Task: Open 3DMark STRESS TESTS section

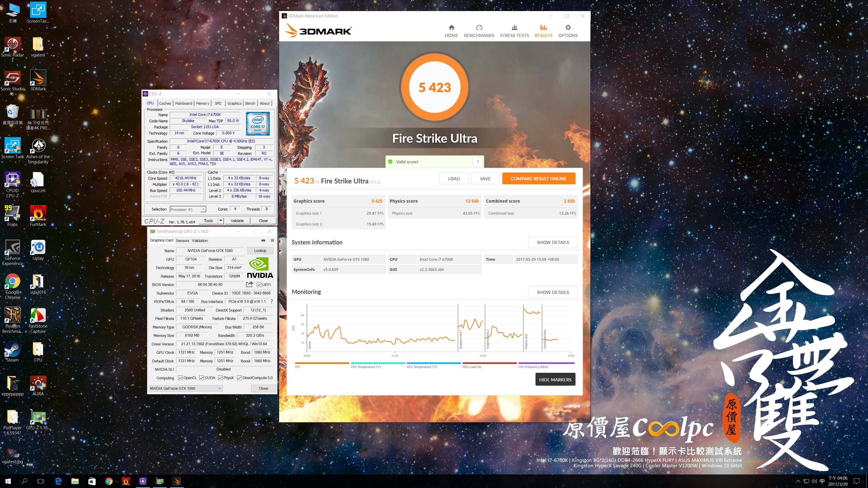Action: [x=514, y=31]
